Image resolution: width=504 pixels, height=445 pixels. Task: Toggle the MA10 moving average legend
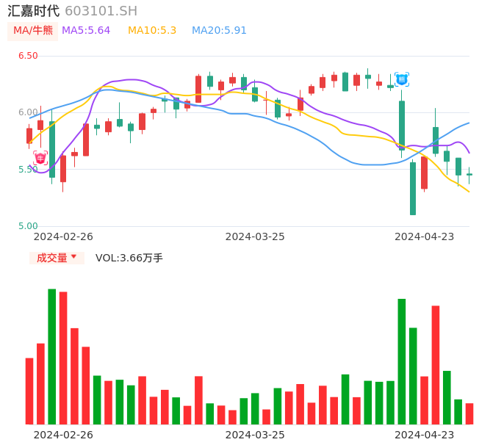[152, 31]
